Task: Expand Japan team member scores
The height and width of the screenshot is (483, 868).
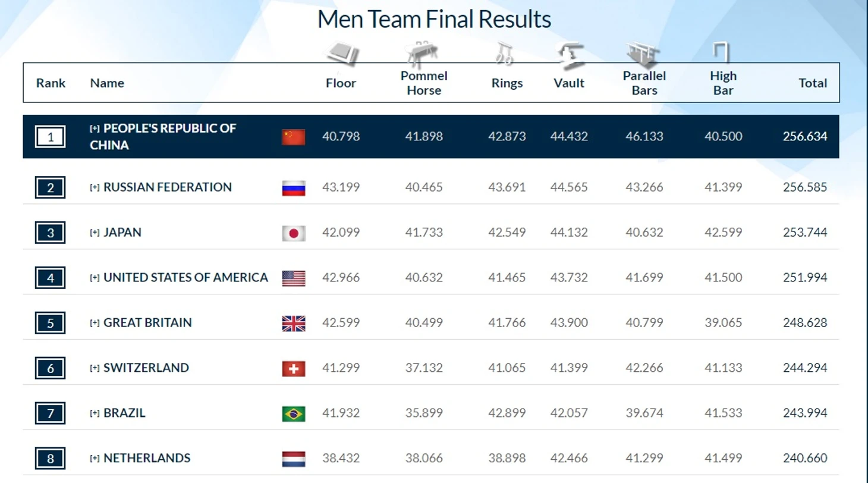Action: [x=95, y=233]
